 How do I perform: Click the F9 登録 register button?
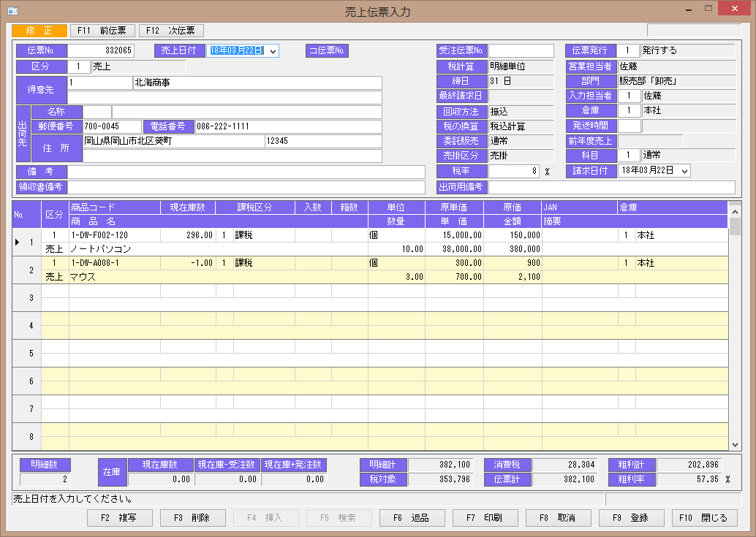pyautogui.click(x=631, y=518)
